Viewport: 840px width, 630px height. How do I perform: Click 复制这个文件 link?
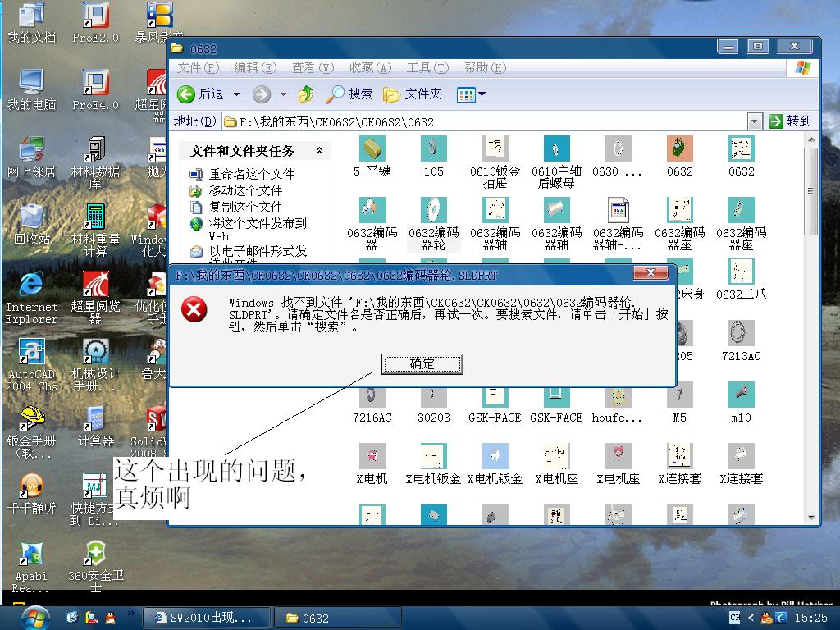pos(245,207)
